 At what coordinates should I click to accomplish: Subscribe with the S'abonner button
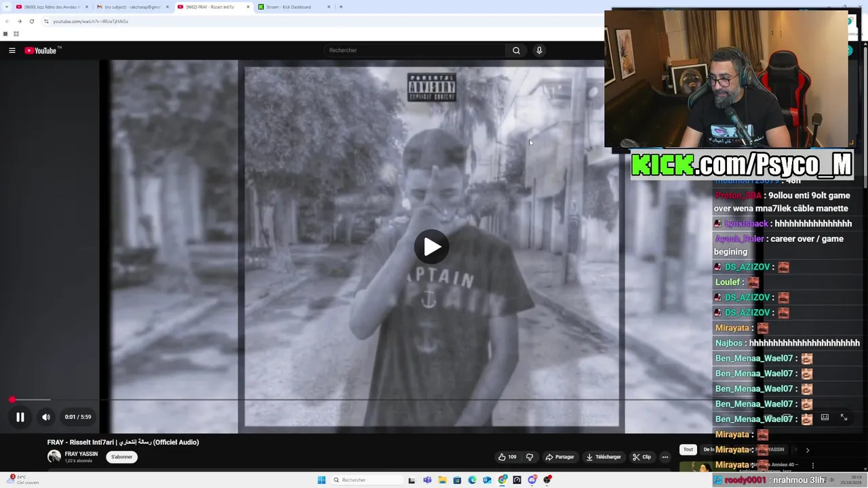point(122,457)
